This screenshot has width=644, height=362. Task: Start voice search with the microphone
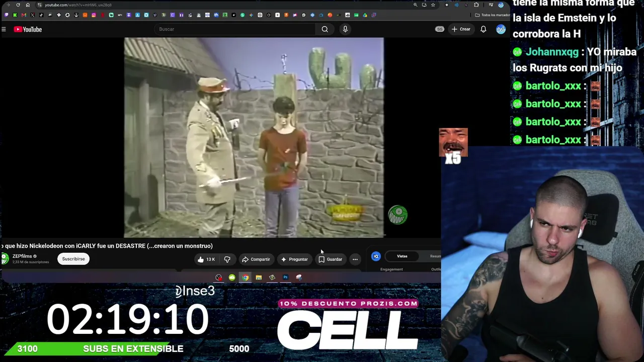345,29
